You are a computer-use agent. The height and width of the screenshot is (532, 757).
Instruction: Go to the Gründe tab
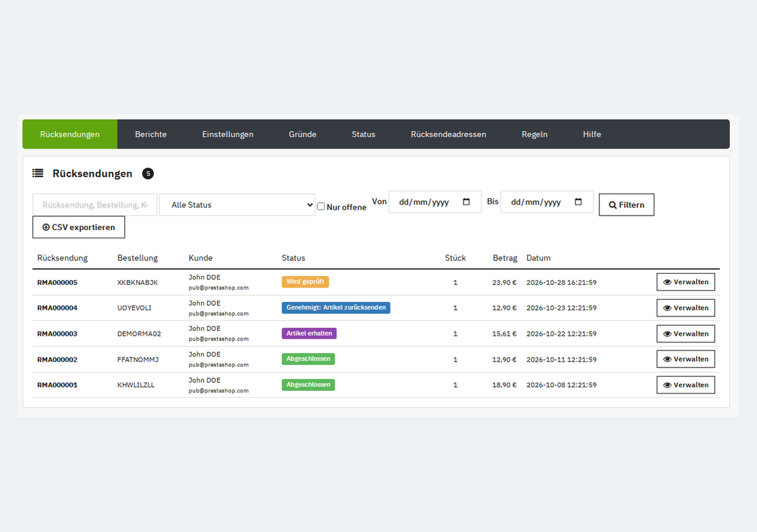click(x=303, y=134)
